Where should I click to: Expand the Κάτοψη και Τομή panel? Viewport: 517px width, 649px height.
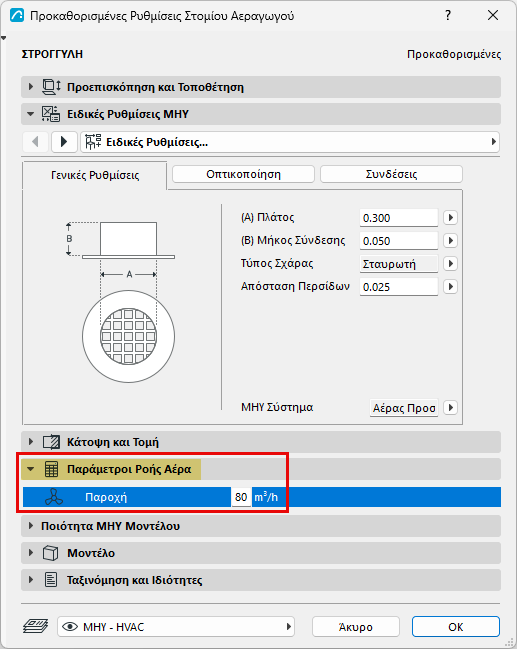click(x=31, y=442)
